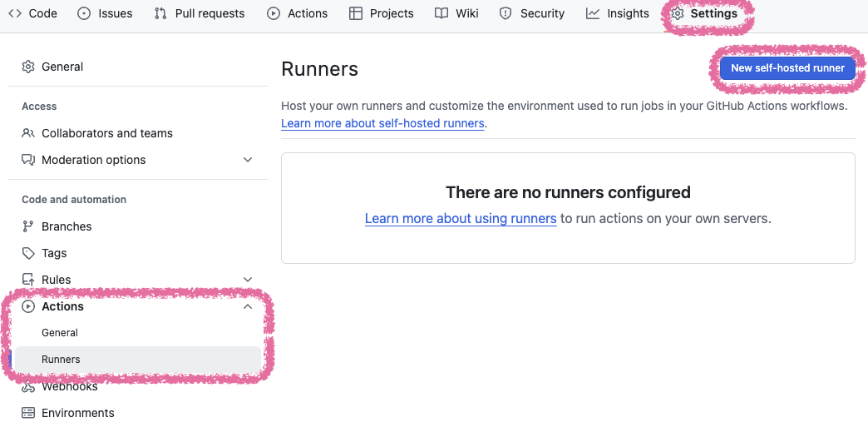Click the people icon for Collaborators and teams

(x=27, y=133)
